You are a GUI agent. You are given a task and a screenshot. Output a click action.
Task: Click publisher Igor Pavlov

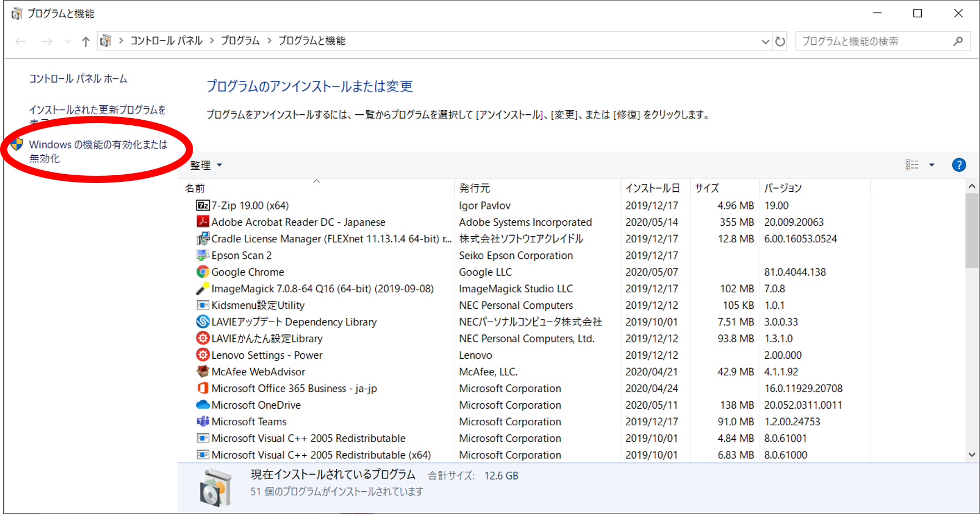[484, 205]
